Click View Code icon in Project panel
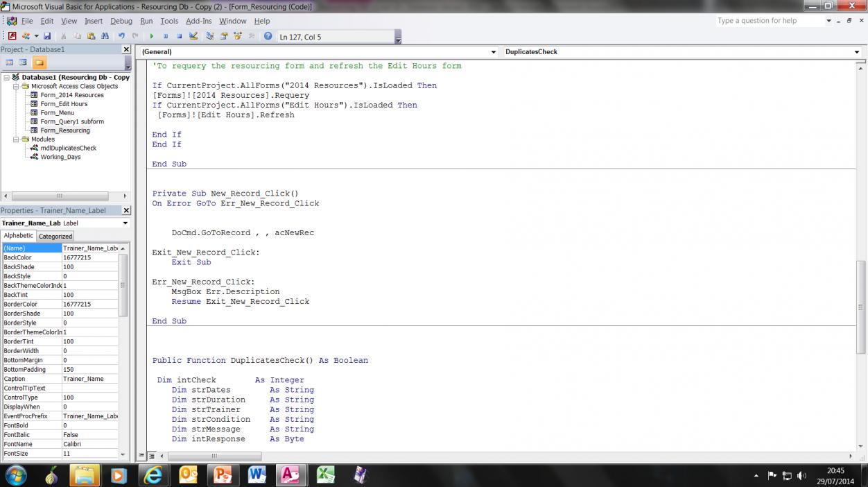 10,62
